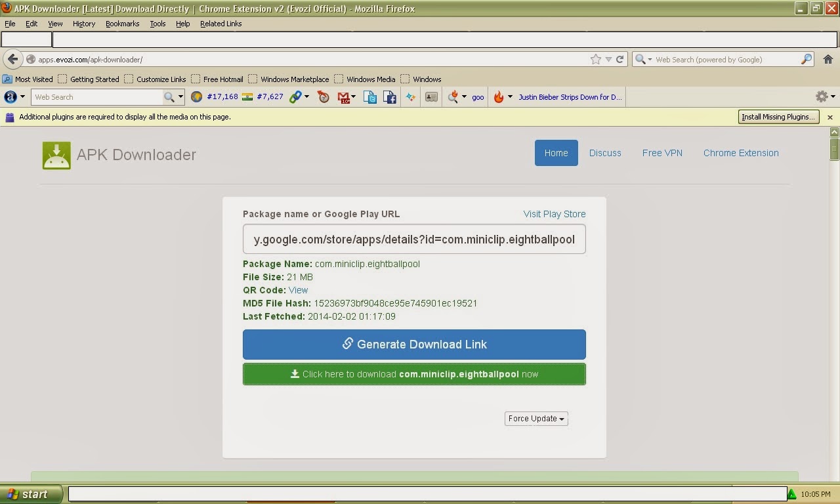
Task: Expand hot searches dropdown arrow
Action: pos(464,96)
